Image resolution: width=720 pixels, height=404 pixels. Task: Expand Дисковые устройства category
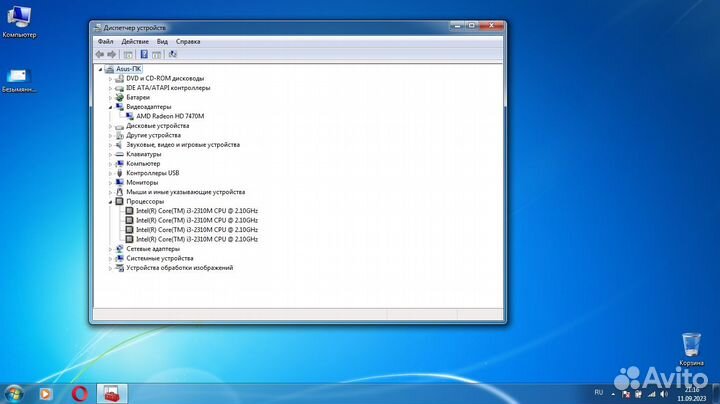pos(110,126)
